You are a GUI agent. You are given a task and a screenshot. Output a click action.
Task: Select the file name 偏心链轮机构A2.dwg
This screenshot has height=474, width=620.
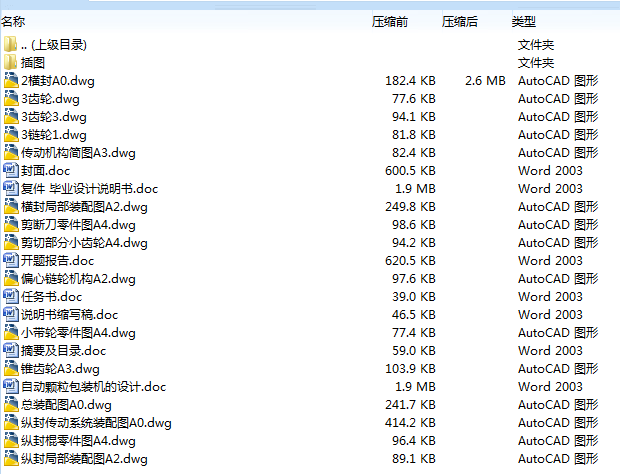(78, 279)
